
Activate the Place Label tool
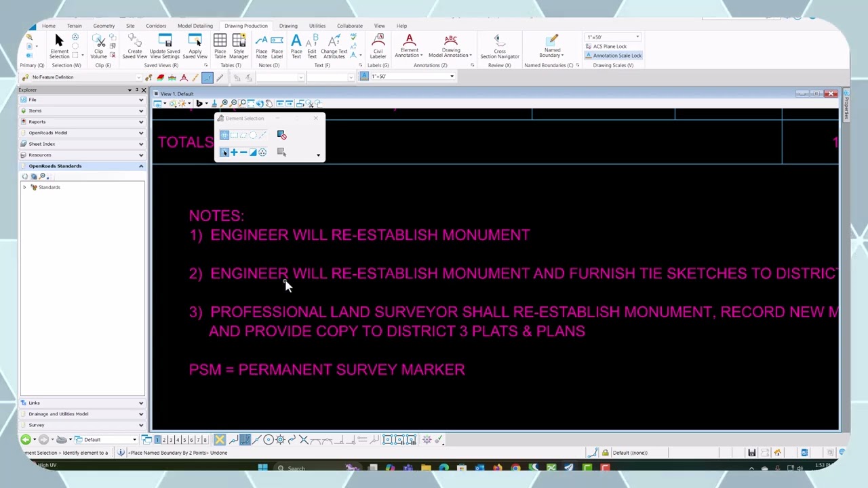click(277, 46)
